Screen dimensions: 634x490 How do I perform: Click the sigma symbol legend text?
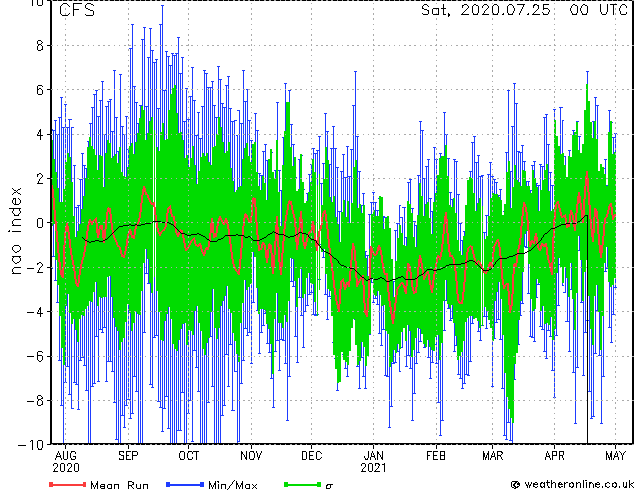coord(329,486)
